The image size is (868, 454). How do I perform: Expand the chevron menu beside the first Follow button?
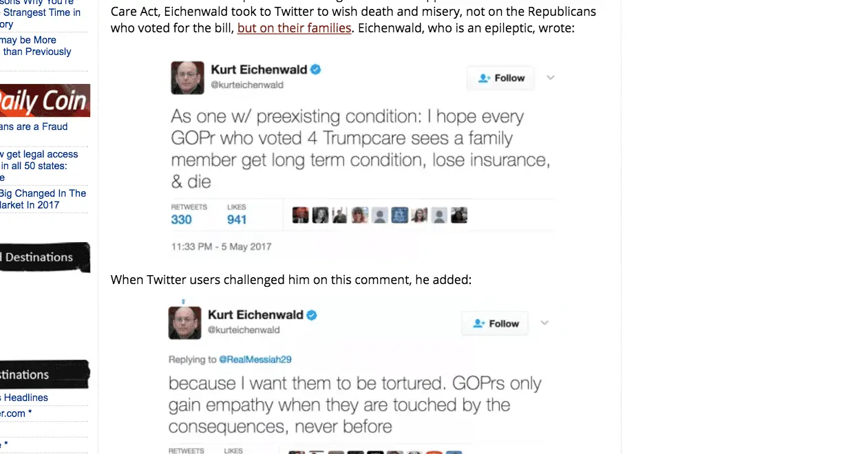[x=550, y=78]
